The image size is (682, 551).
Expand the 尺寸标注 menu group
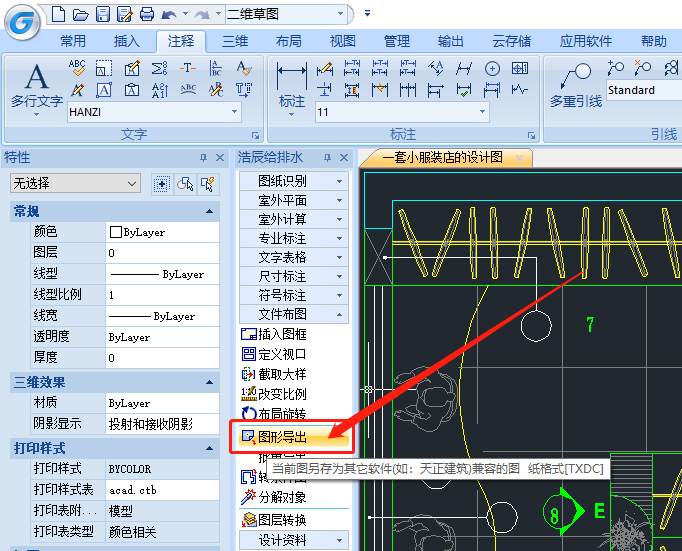[294, 276]
